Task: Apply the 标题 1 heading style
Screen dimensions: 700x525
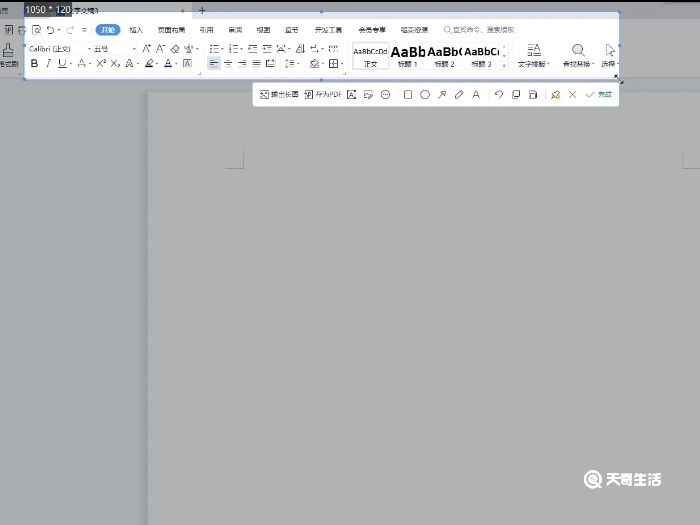Action: pyautogui.click(x=408, y=56)
